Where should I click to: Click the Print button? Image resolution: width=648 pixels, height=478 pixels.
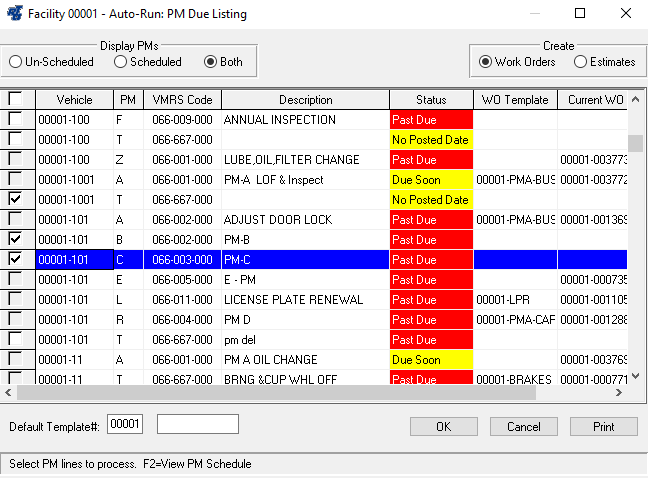click(603, 427)
